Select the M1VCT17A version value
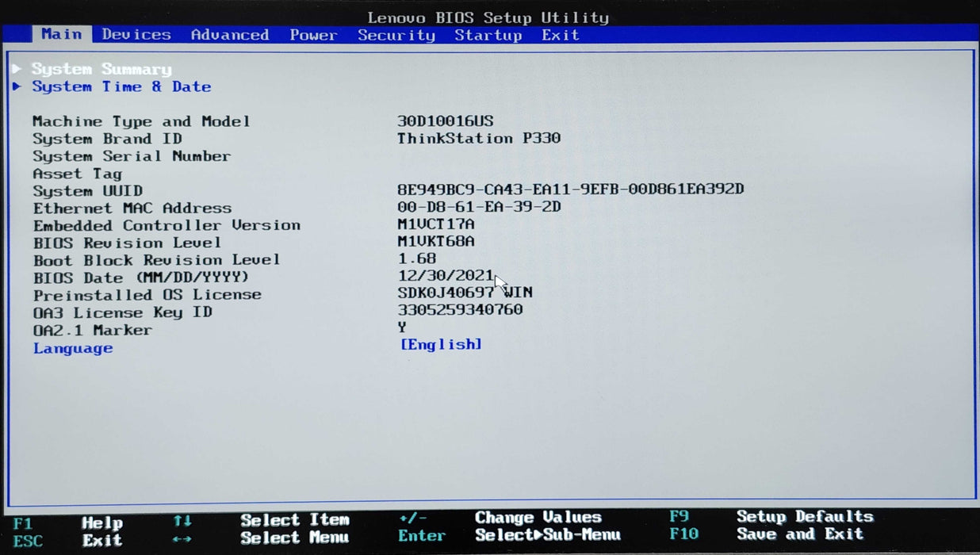 435,224
